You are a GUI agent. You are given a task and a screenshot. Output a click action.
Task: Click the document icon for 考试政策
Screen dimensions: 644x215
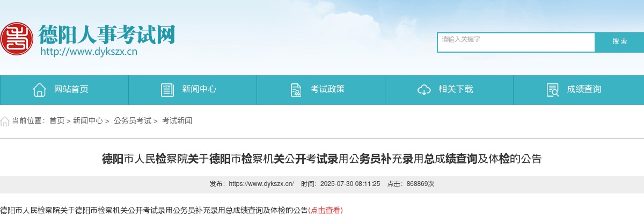click(x=296, y=90)
